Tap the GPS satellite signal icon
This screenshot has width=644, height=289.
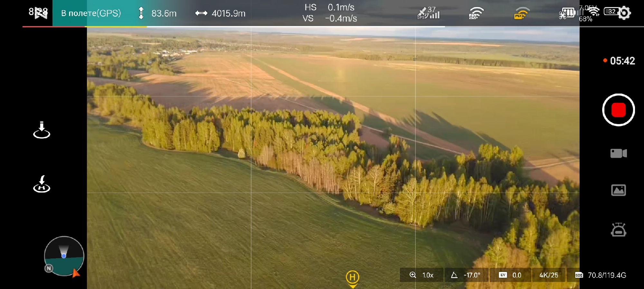[428, 13]
